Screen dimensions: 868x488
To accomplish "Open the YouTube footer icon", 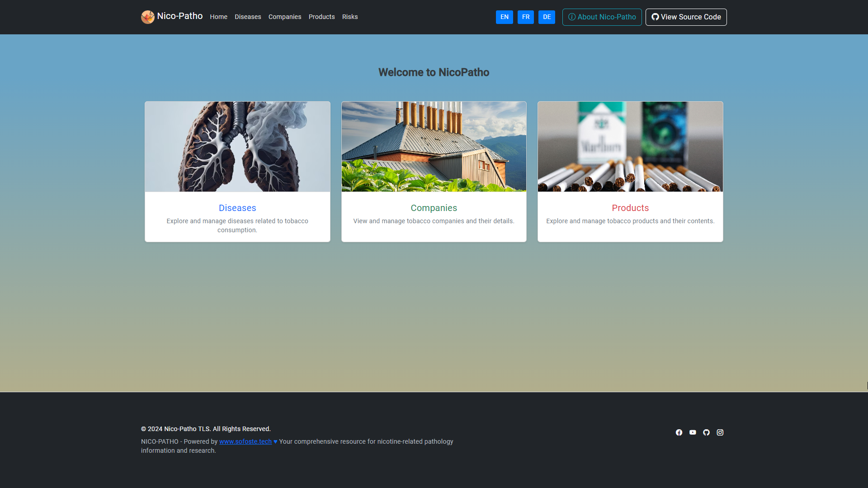I will coord(693,432).
